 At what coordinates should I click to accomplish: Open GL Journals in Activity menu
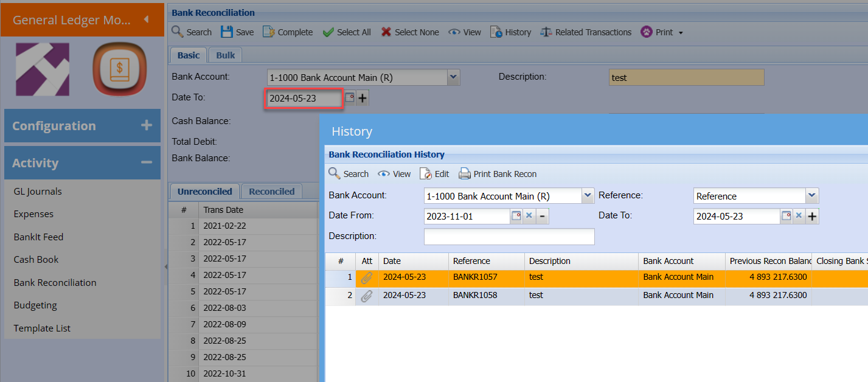(38, 191)
